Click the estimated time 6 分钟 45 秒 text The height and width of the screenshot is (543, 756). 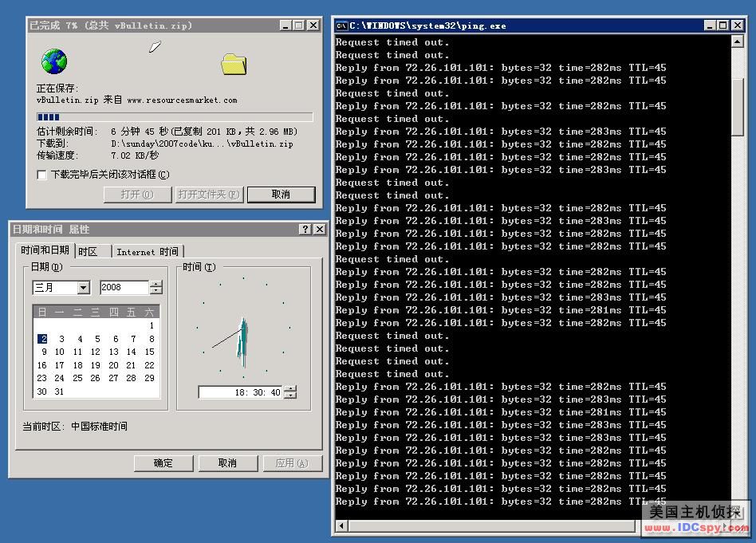140,132
